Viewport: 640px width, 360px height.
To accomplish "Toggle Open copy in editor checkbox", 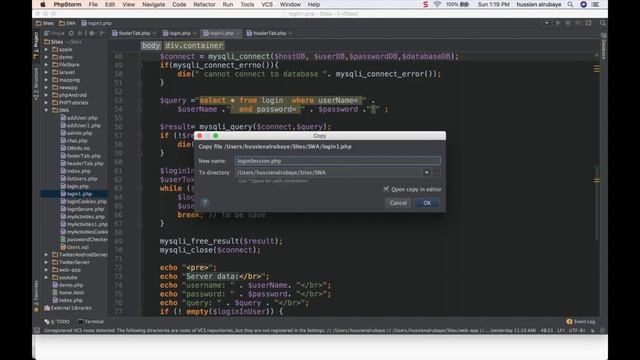I will 386,189.
